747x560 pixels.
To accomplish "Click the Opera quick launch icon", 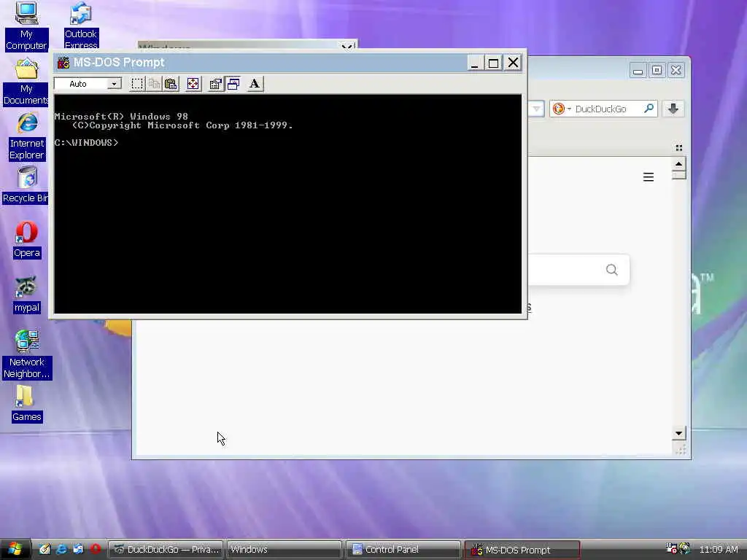I will click(96, 549).
